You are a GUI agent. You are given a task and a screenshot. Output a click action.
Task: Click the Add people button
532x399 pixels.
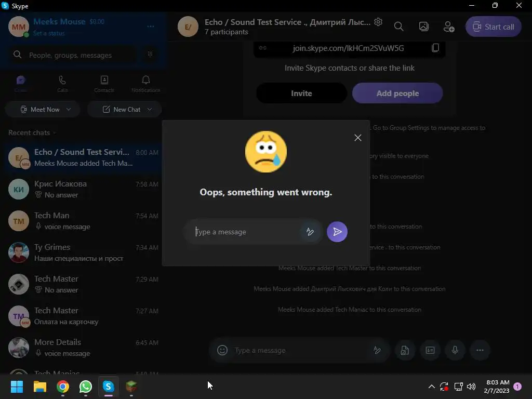(397, 93)
